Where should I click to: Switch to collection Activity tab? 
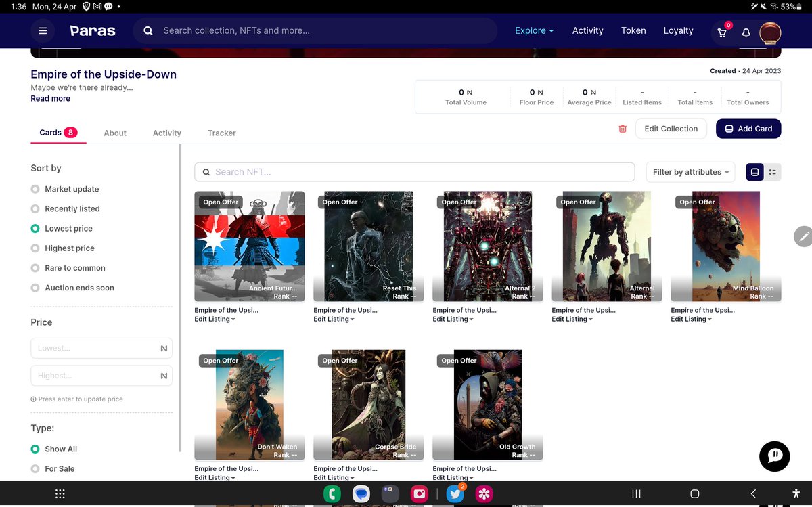166,133
